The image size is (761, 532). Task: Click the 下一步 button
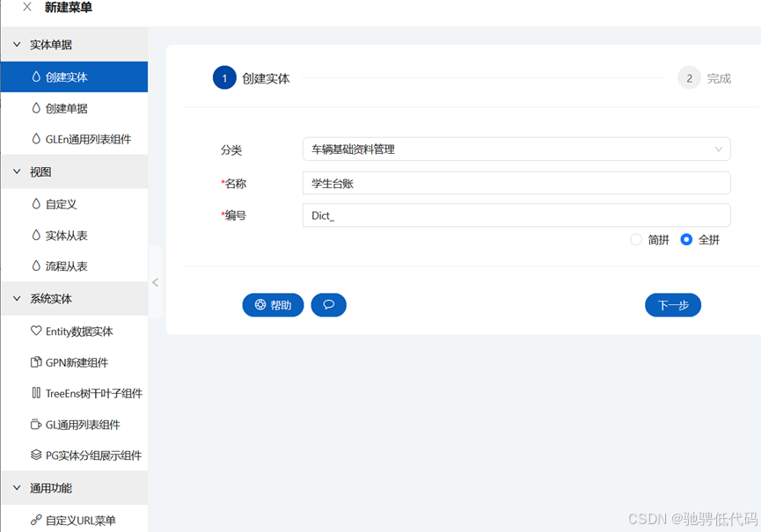pyautogui.click(x=673, y=304)
